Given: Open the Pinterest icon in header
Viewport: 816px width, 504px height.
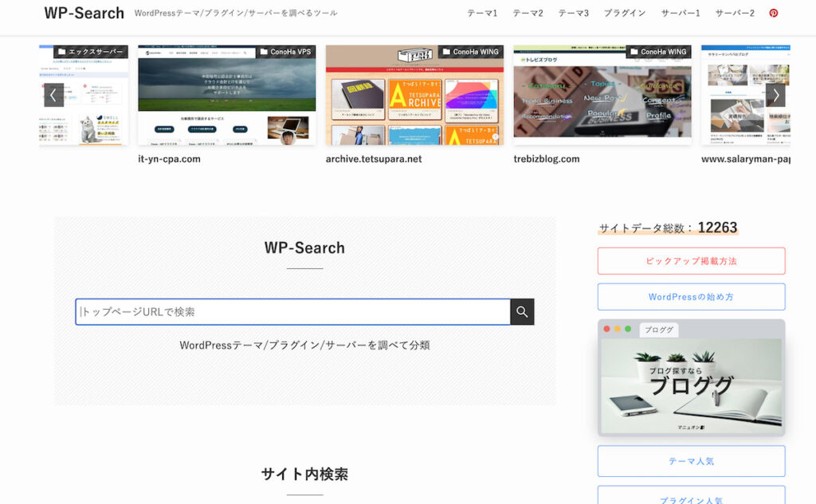Looking at the screenshot, I should (x=773, y=13).
